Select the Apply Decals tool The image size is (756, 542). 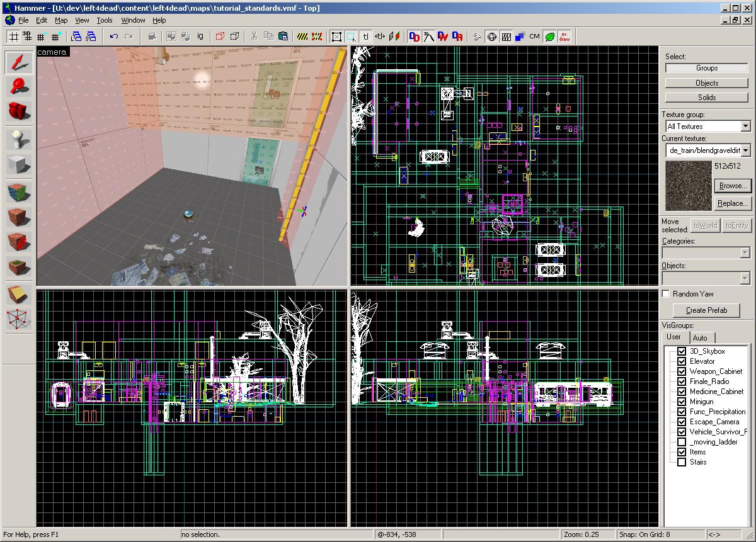click(19, 242)
